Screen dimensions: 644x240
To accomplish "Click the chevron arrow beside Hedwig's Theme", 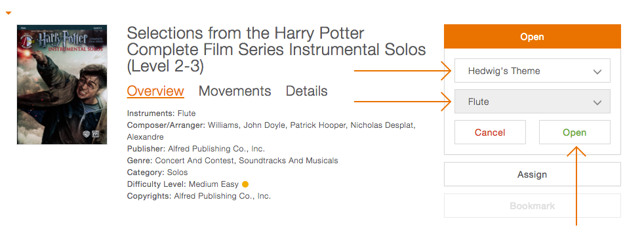I will point(597,71).
